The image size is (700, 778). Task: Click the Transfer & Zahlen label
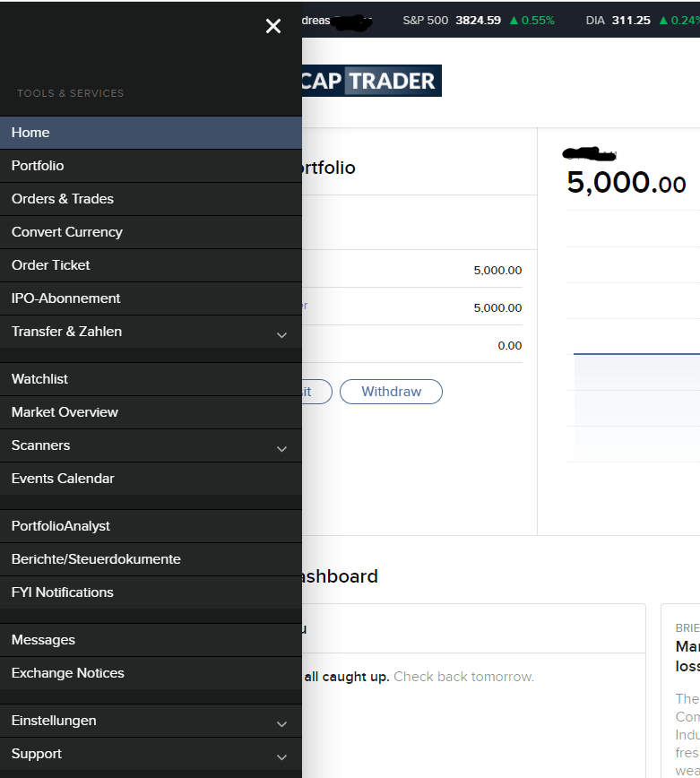pyautogui.click(x=66, y=332)
